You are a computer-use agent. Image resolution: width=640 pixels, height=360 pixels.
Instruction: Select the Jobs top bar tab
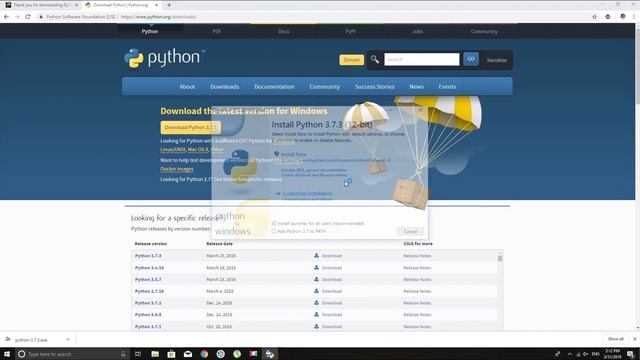(417, 31)
